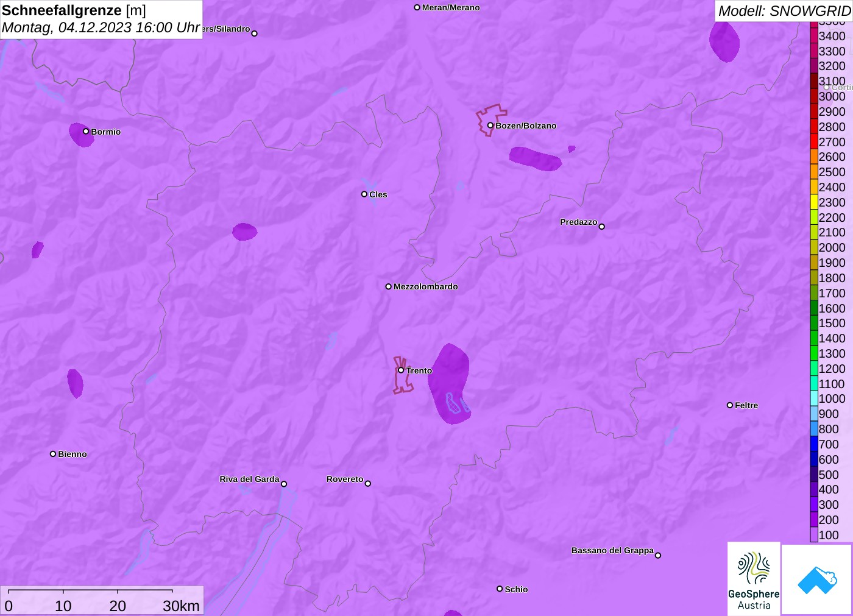The height and width of the screenshot is (616, 853).
Task: Click the dark purple patch at Bormio
Action: click(80, 135)
